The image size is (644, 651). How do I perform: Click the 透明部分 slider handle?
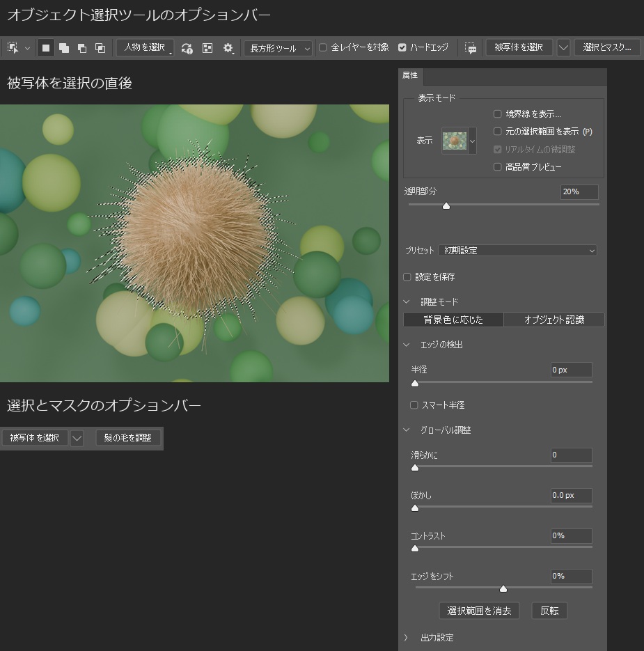click(x=446, y=206)
